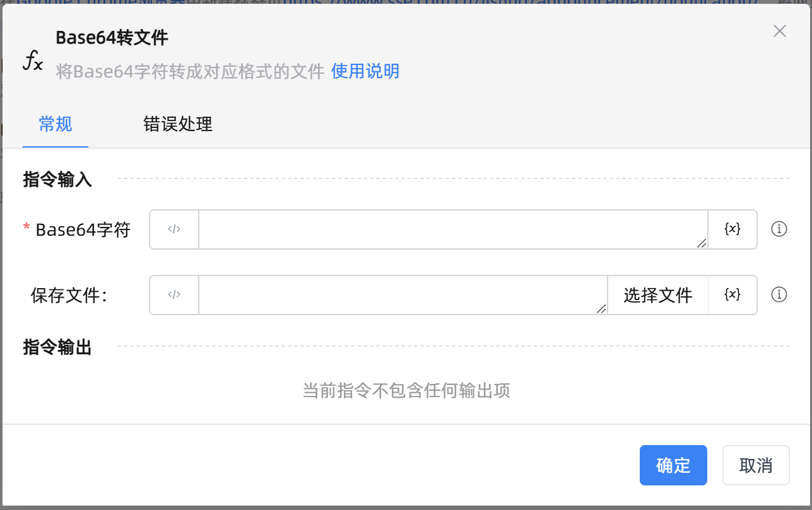This screenshot has width=812, height=510.
Task: Click the 指令输出 section header
Action: [57, 347]
